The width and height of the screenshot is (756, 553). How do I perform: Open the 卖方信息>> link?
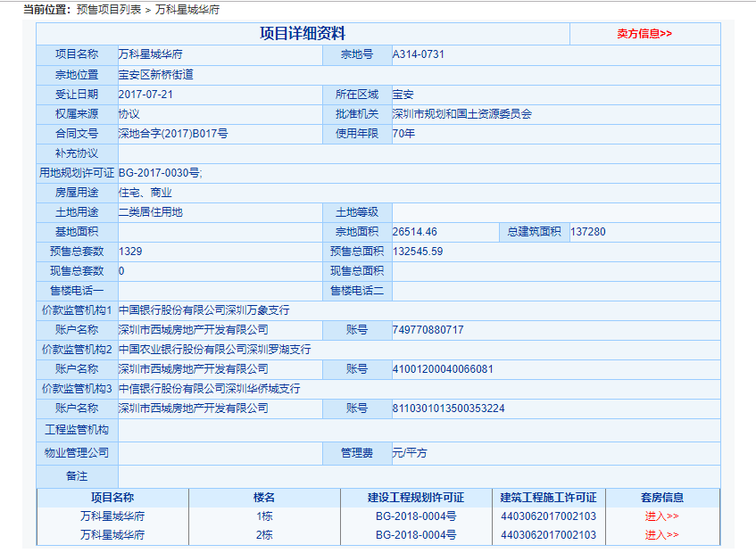click(x=644, y=34)
